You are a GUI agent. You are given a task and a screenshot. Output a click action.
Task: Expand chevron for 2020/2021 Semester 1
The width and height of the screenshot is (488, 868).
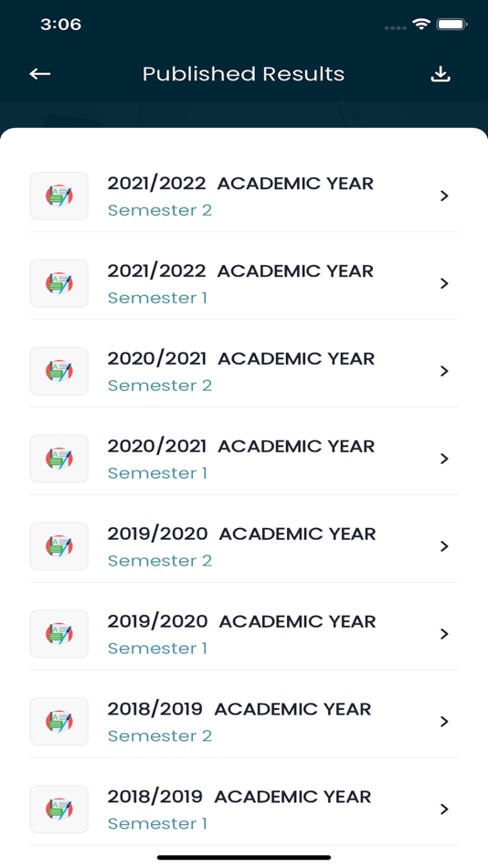[x=444, y=459]
